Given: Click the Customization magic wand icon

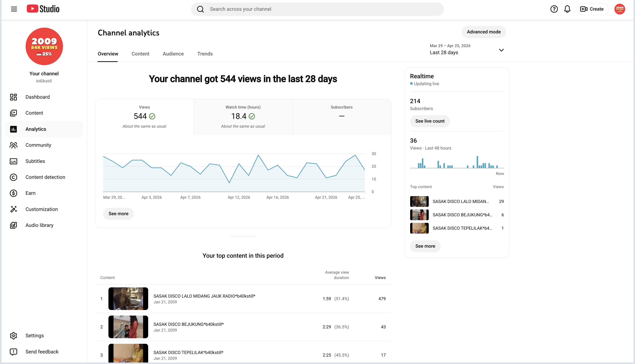Looking at the screenshot, I should 14,209.
